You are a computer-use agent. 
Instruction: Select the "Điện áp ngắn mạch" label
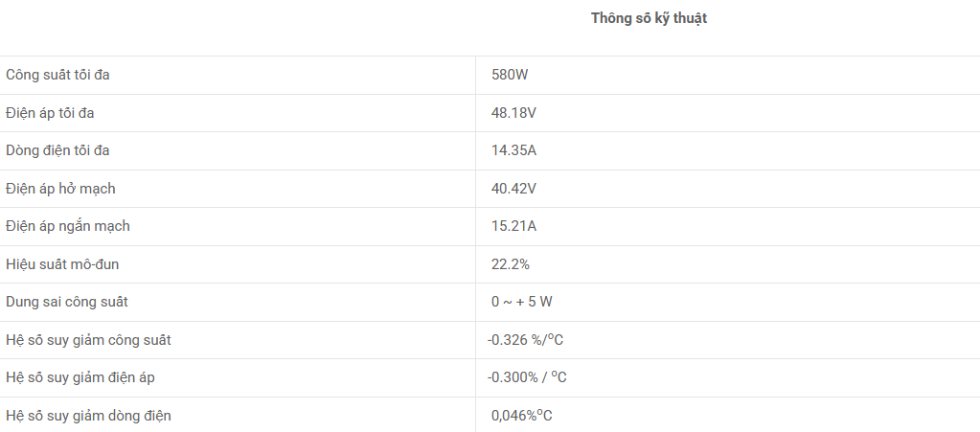coord(68,226)
